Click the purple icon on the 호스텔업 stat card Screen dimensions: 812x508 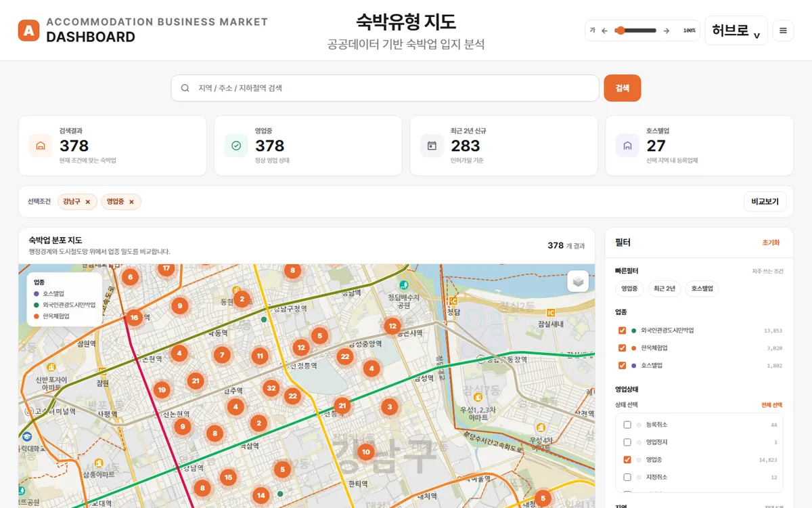coord(627,146)
